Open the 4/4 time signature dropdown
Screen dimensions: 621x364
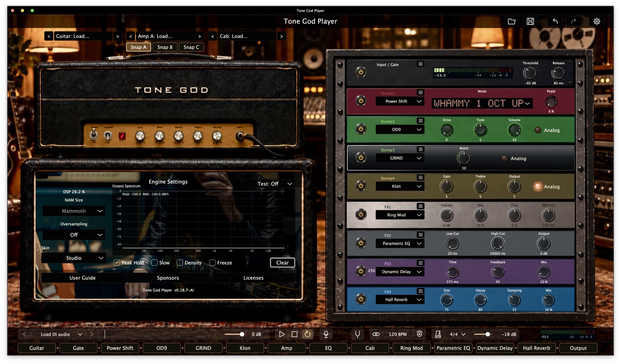click(458, 335)
